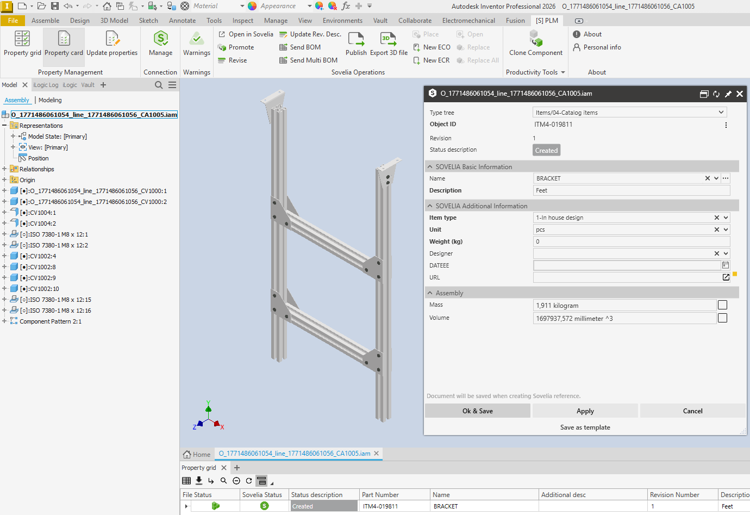Collapse SOVELIA Basic Information section
The height and width of the screenshot is (515, 750).
tap(431, 167)
